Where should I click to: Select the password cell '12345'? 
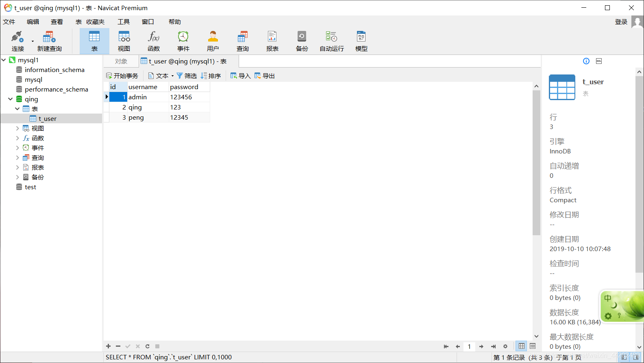(189, 117)
